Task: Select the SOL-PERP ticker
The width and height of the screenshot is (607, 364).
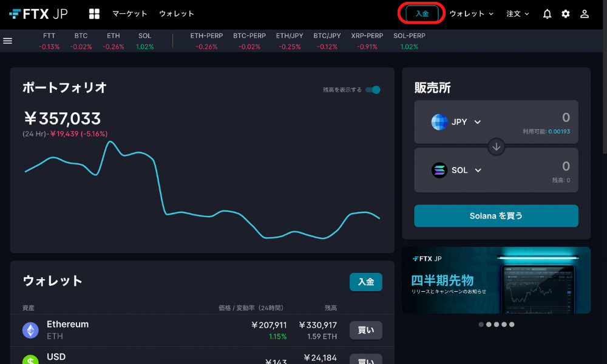Action: tap(409, 41)
